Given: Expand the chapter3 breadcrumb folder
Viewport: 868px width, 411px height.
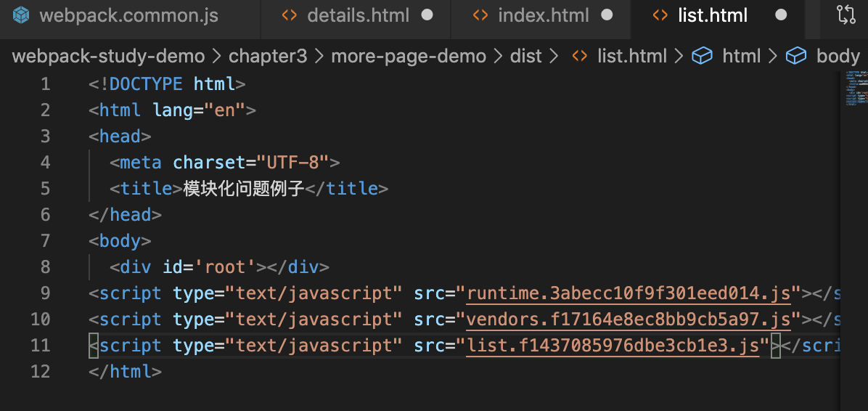Looking at the screenshot, I should pyautogui.click(x=268, y=56).
